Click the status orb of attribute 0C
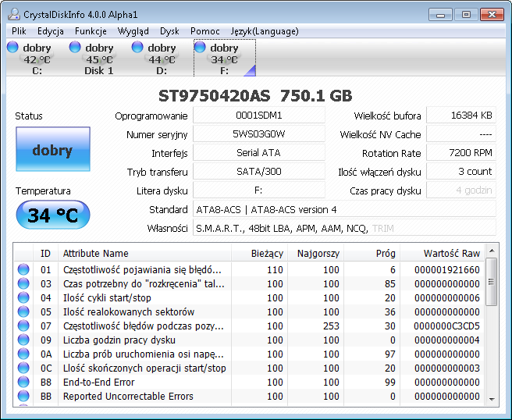This screenshot has width=512, height=420. click(23, 368)
